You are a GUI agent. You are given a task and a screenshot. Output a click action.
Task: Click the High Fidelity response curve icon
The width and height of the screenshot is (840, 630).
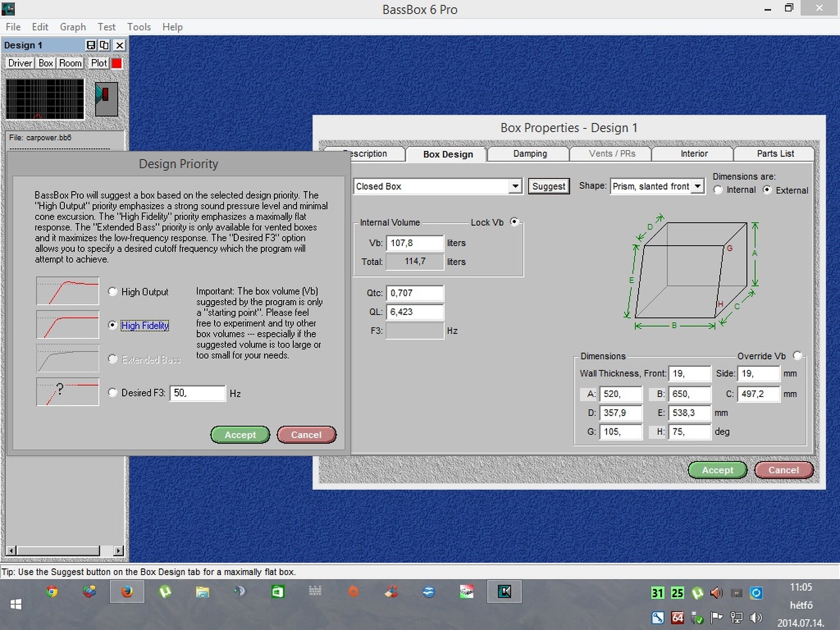pos(68,325)
